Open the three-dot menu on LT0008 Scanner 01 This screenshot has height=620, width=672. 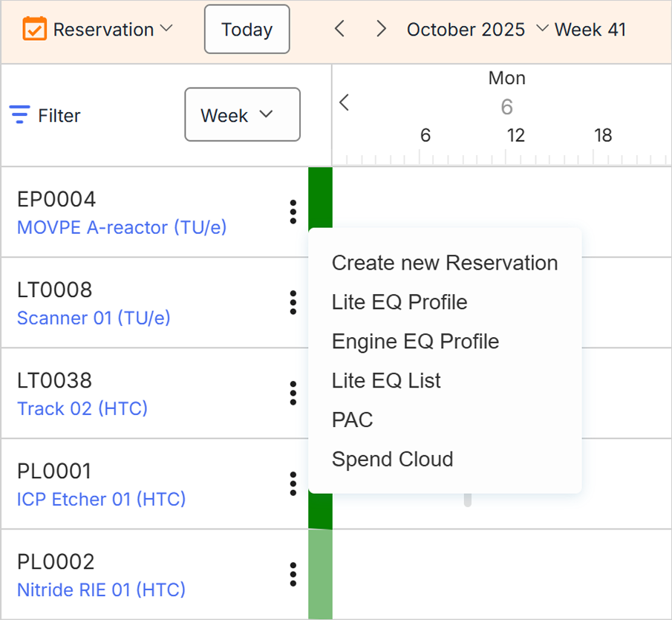(x=293, y=302)
